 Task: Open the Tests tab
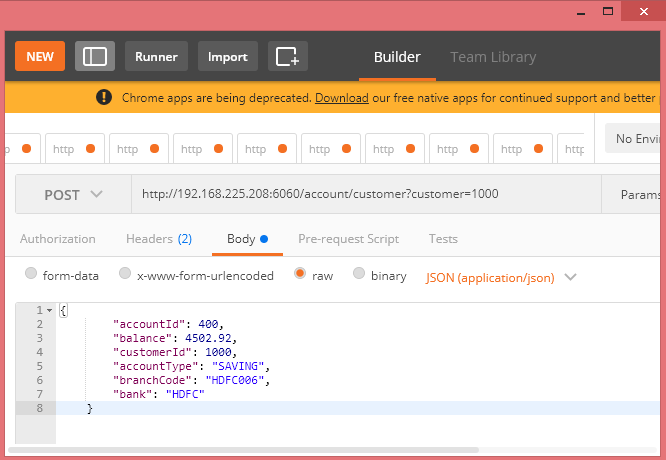pos(443,239)
